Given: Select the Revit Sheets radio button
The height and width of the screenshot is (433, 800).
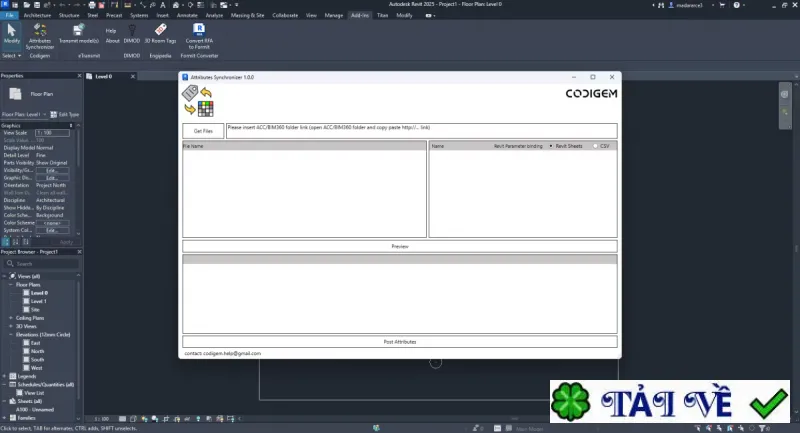Looking at the screenshot, I should (551, 146).
